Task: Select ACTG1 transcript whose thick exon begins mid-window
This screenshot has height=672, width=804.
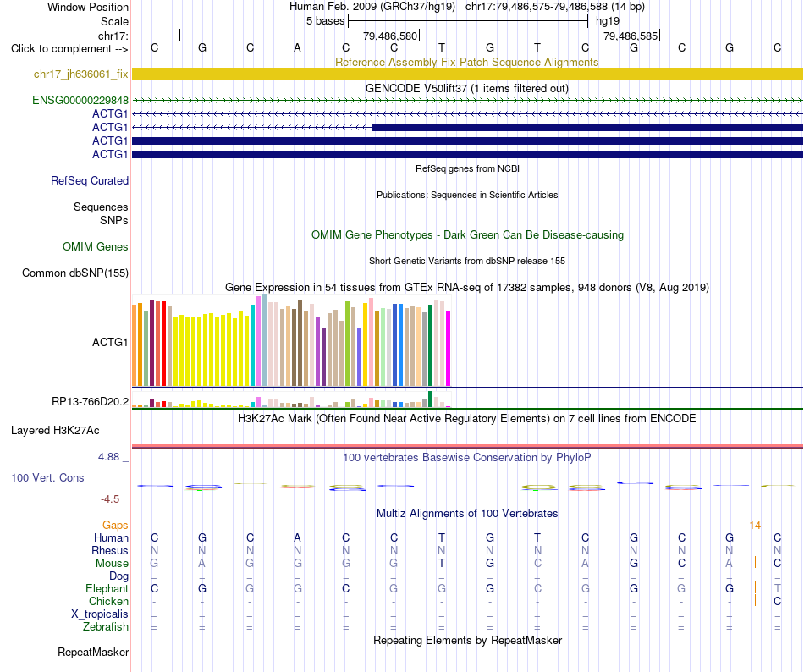Action: (x=467, y=127)
